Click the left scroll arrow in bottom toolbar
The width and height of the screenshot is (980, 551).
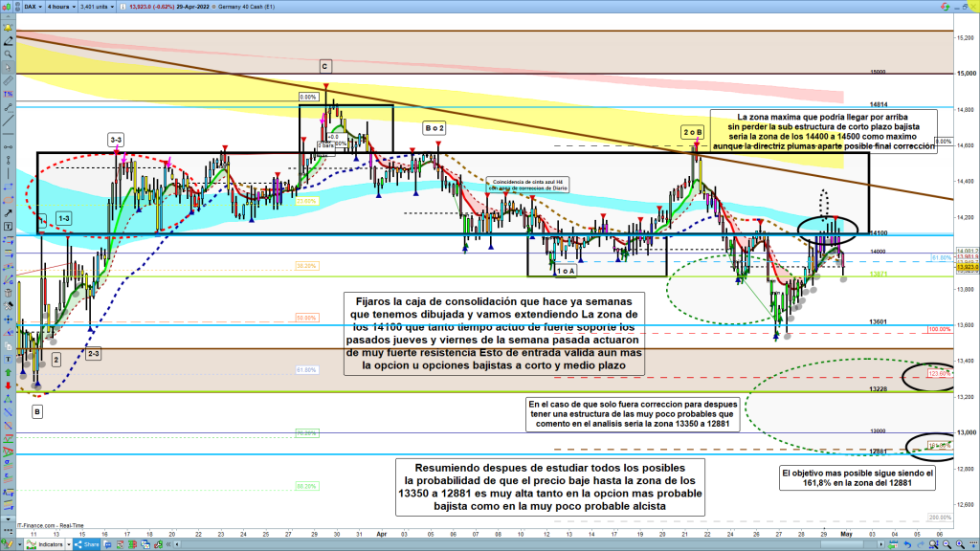pos(177,544)
